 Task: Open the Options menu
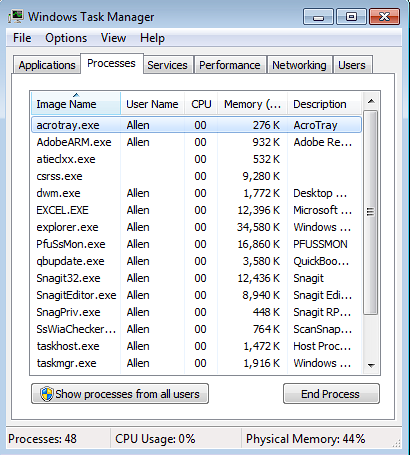[66, 38]
